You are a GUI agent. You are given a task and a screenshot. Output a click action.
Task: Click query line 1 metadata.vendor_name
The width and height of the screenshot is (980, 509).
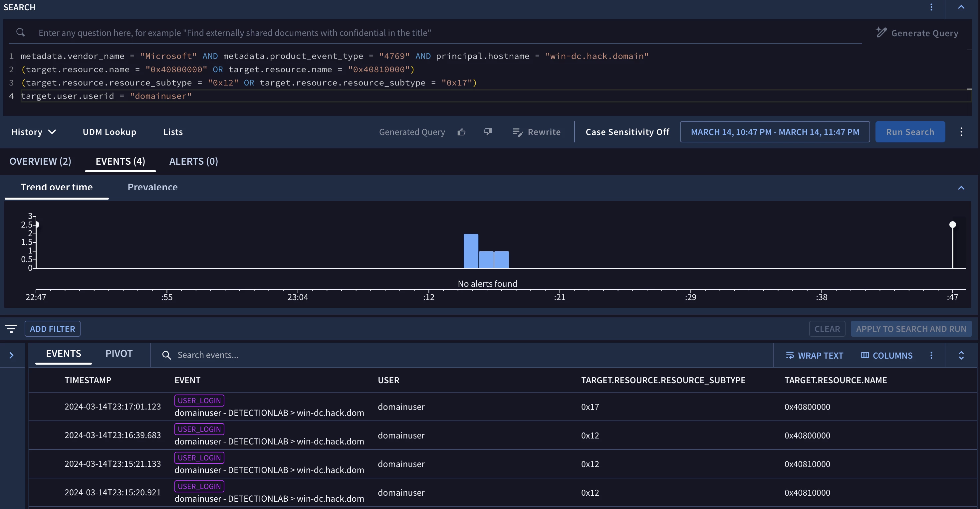pos(72,56)
